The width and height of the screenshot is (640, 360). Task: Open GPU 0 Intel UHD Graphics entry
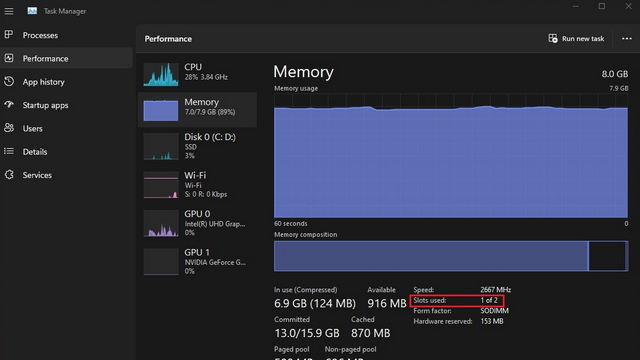coord(198,223)
